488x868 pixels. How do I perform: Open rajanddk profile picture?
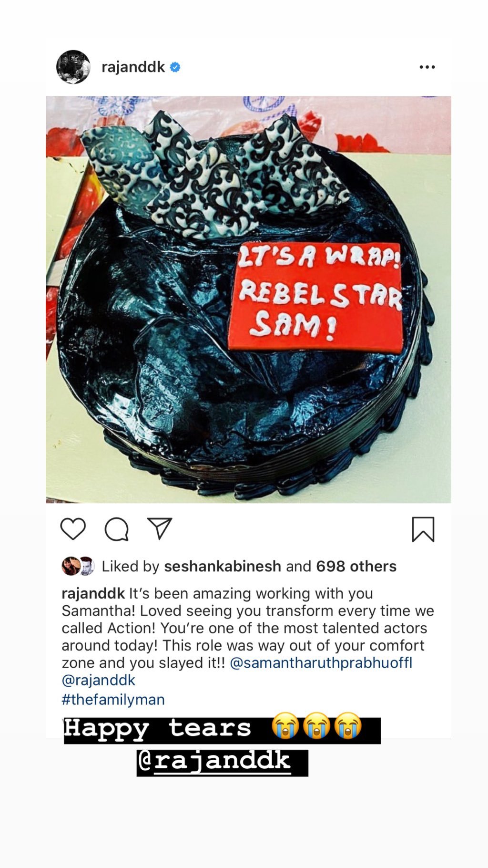[x=73, y=67]
